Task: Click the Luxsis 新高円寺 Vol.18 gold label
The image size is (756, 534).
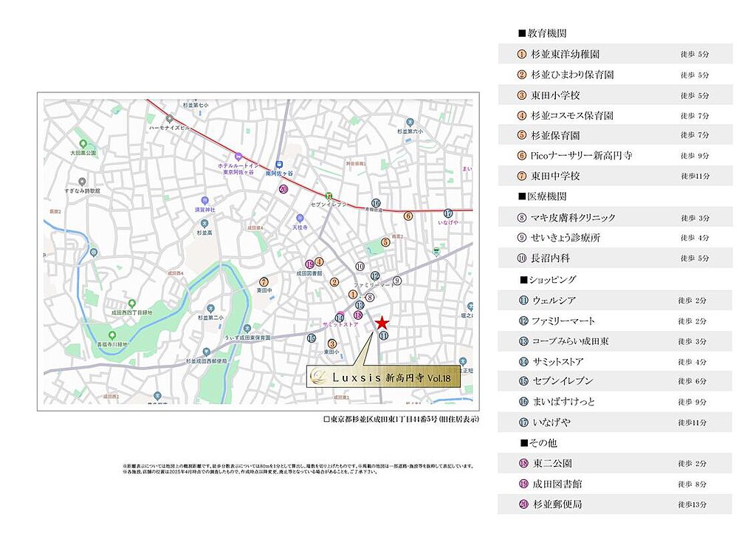Action: point(384,377)
